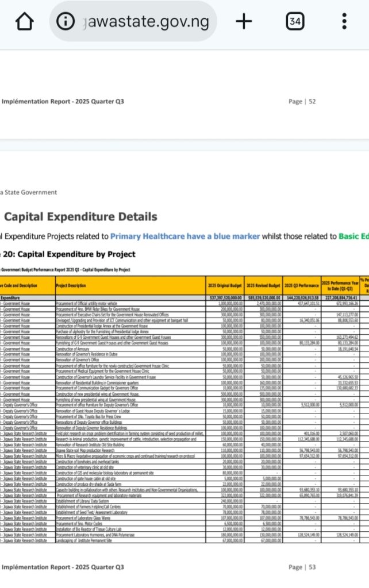The width and height of the screenshot is (369, 588).
Task: Tap the jawastate.gov.ng address bar
Action: (144, 22)
